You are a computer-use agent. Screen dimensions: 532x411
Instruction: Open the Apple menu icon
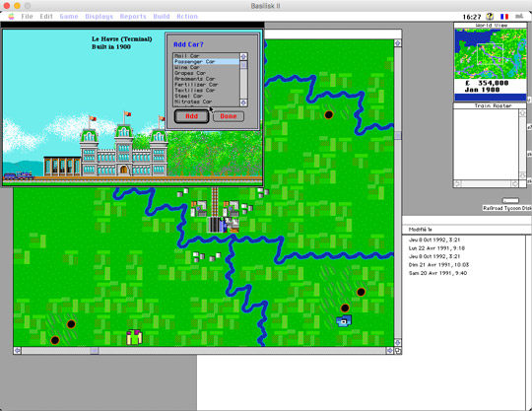[11, 17]
